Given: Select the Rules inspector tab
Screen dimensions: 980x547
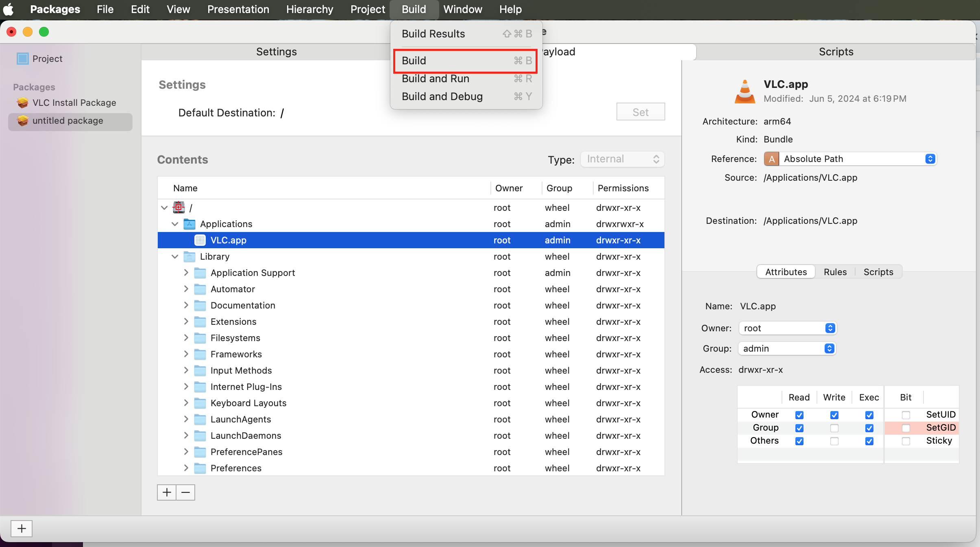Looking at the screenshot, I should click(835, 272).
